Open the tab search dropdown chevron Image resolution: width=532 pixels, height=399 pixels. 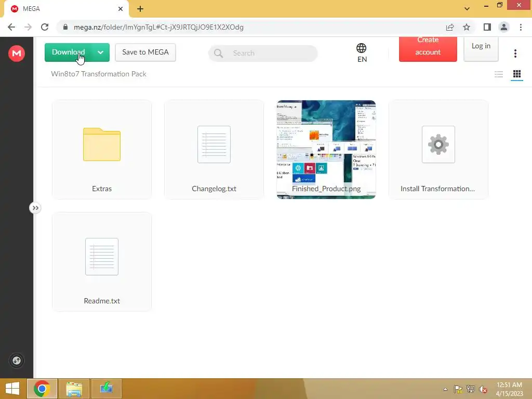point(467,9)
